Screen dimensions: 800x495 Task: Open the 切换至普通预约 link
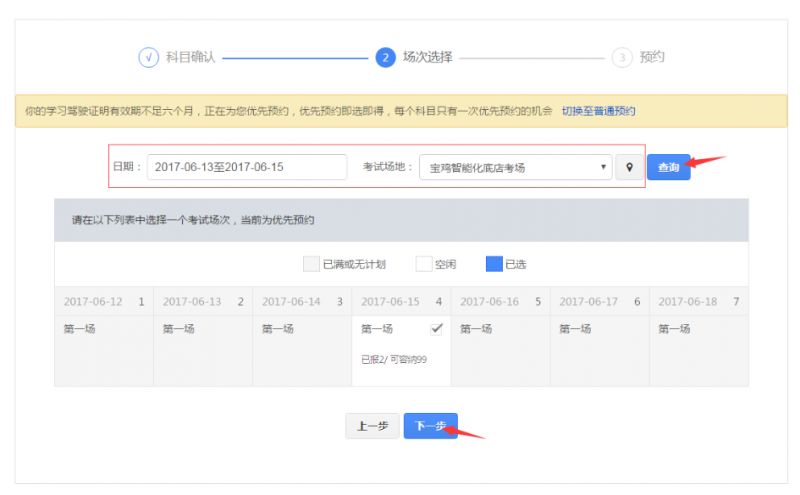tap(598, 111)
